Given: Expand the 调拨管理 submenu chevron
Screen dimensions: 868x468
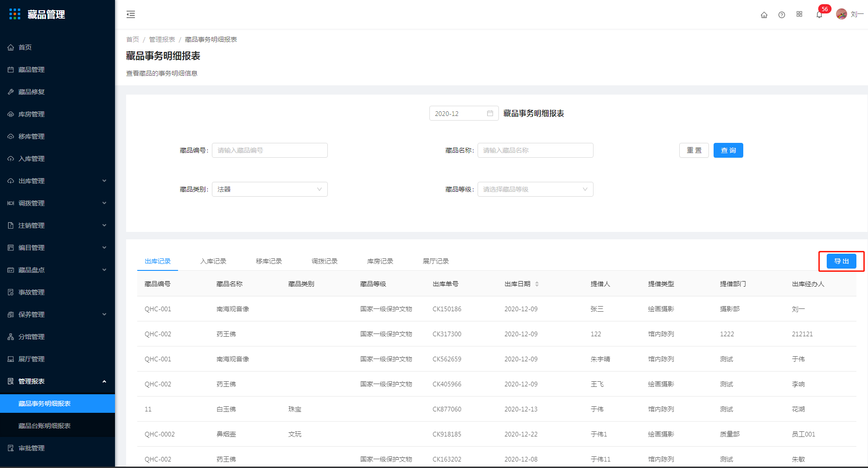Looking at the screenshot, I should [104, 203].
